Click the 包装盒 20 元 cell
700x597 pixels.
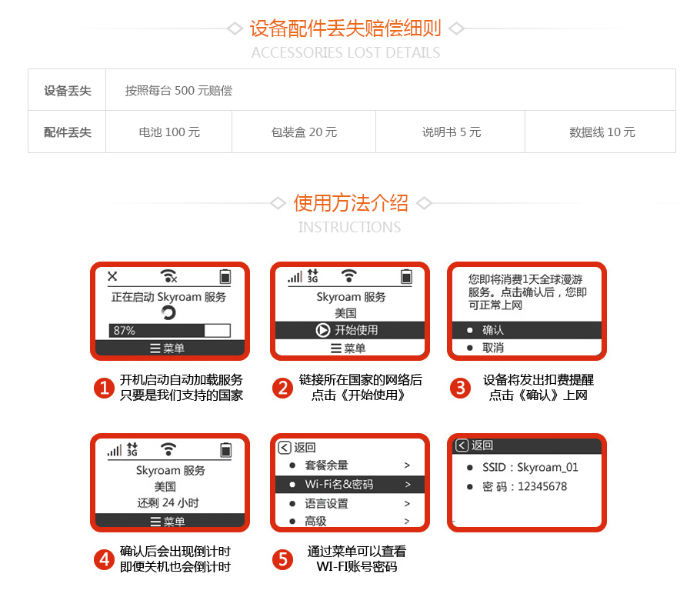[x=304, y=132]
